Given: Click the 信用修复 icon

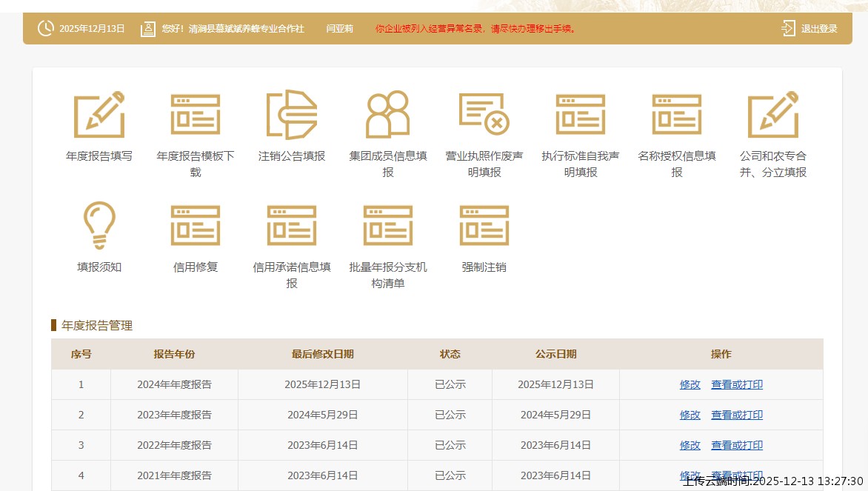Looking at the screenshot, I should [196, 225].
